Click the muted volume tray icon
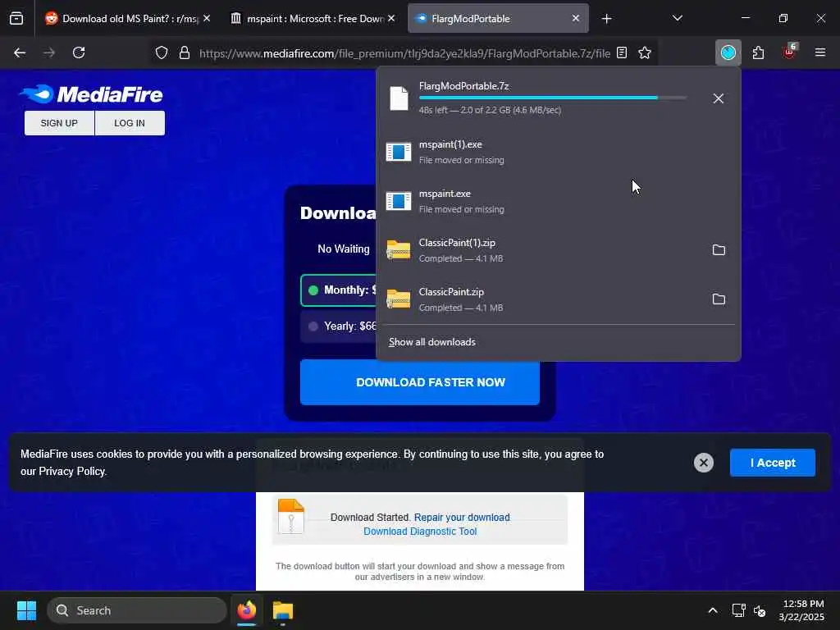The height and width of the screenshot is (630, 840). coord(759,610)
